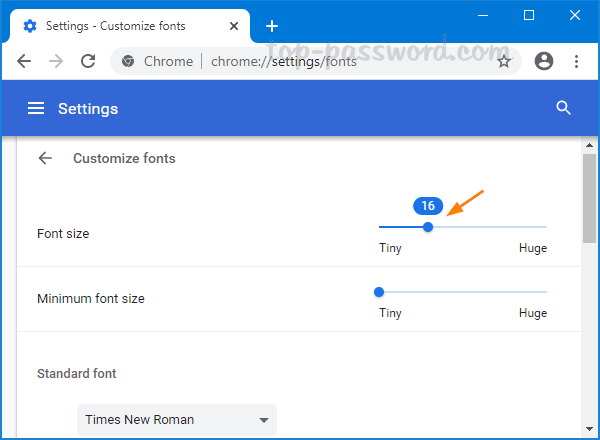The height and width of the screenshot is (440, 600).
Task: Expand the Times New Roman font dropdown
Action: (177, 420)
